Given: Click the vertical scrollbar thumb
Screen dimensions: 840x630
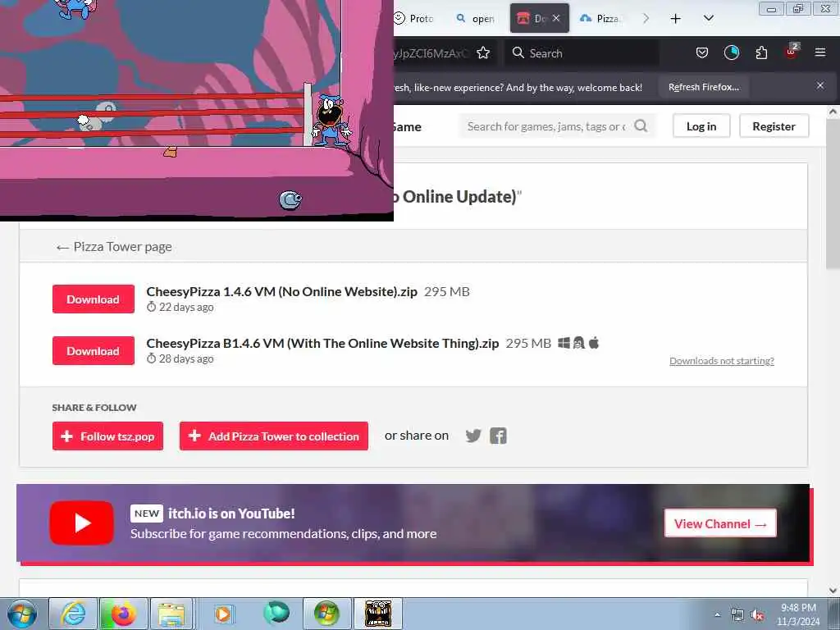Looking at the screenshot, I should point(833,193).
